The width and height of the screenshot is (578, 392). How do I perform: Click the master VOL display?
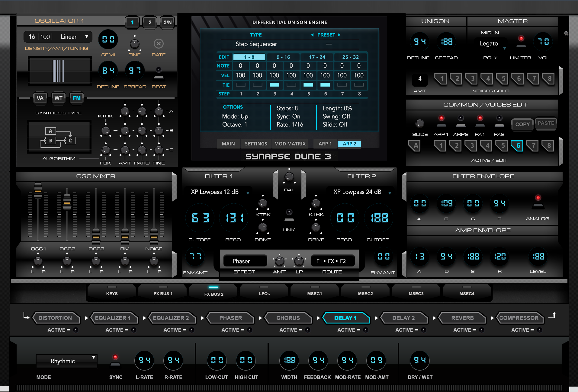coord(543,42)
